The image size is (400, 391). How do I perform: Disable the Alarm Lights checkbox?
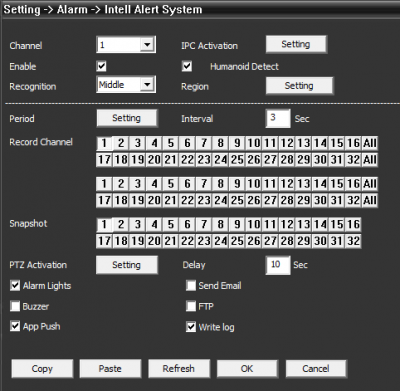tap(15, 285)
